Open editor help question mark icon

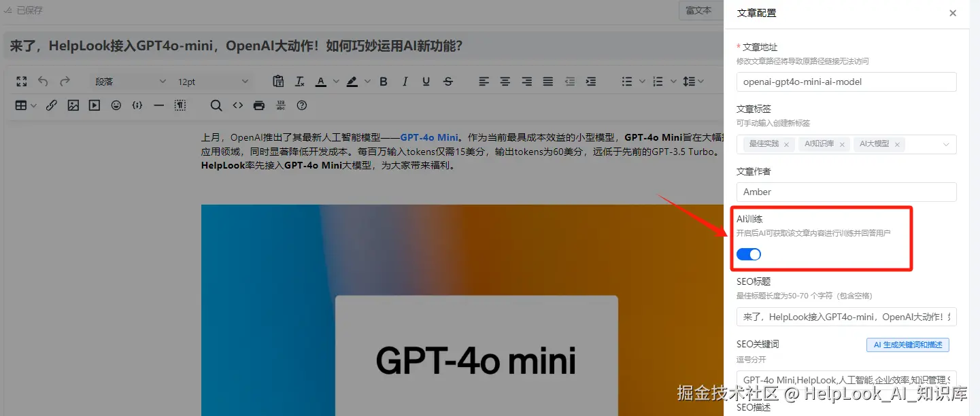click(x=302, y=105)
